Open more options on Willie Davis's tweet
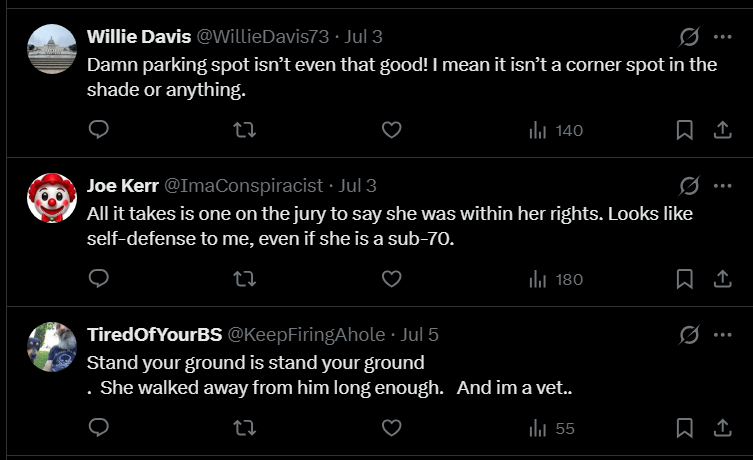Viewport: 753px width, 460px height. [722, 37]
